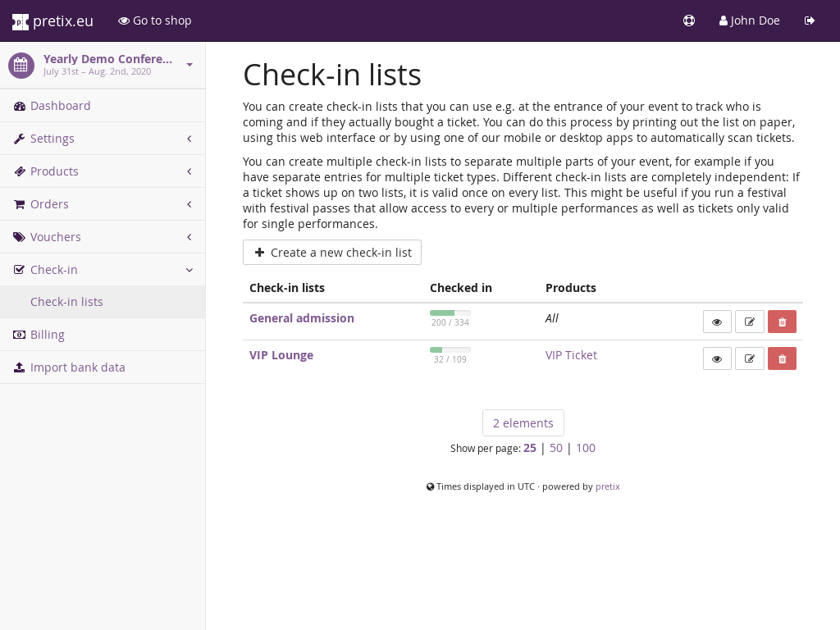Edit the VIP Lounge check-in list
The width and height of the screenshot is (840, 630).
point(749,358)
